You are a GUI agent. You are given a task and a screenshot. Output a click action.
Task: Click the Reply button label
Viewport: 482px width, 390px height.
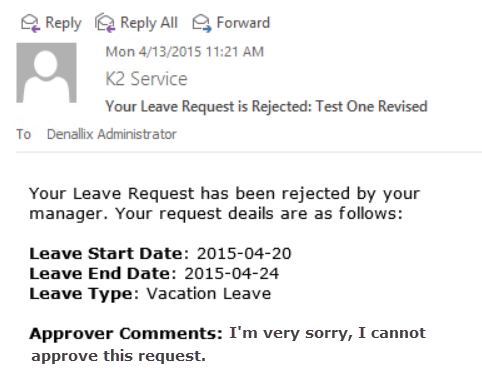pyautogui.click(x=63, y=23)
